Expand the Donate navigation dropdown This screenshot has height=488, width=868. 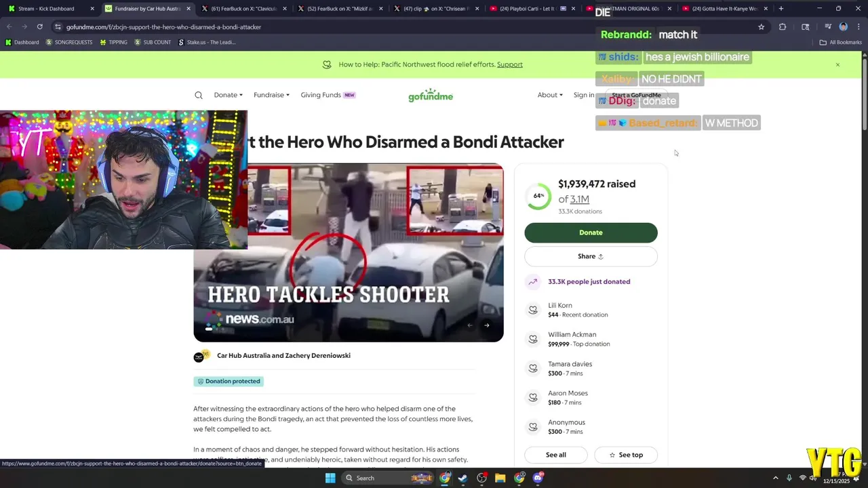pyautogui.click(x=228, y=95)
